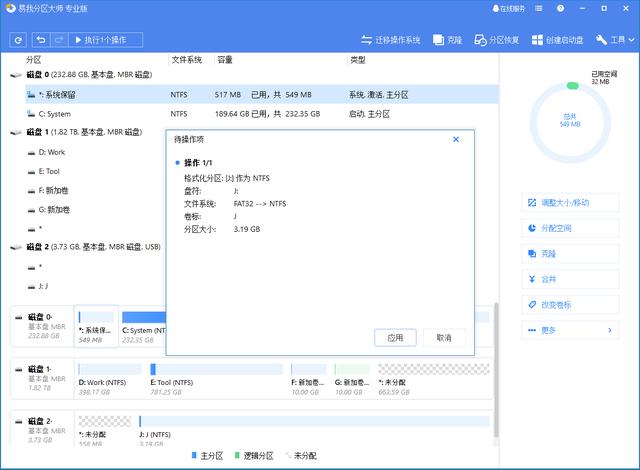Click 应用 to apply pending operation
This screenshot has width=640, height=470.
(395, 338)
